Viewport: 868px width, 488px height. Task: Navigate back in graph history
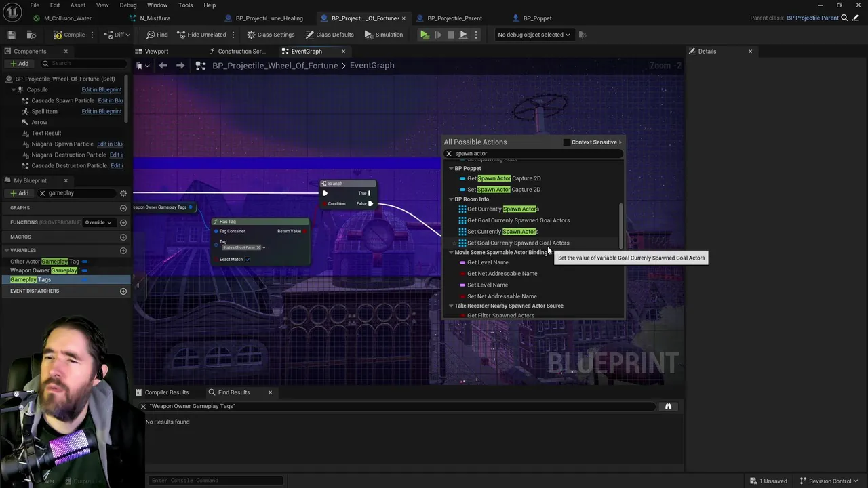click(163, 66)
